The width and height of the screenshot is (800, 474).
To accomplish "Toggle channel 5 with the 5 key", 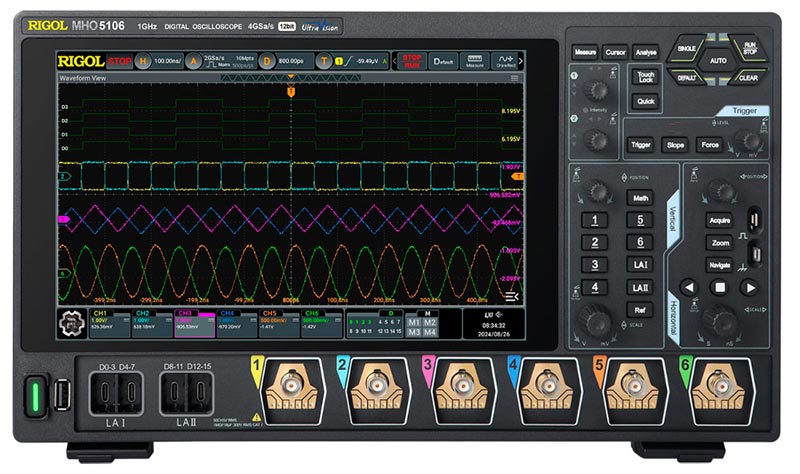I will (640, 220).
